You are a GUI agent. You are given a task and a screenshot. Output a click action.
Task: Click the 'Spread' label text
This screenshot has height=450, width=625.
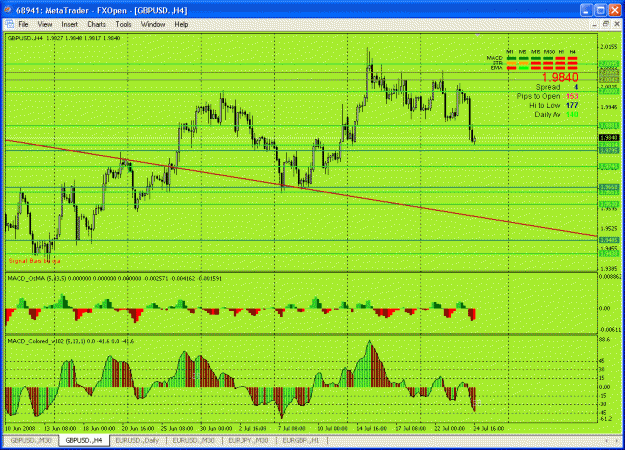tap(548, 87)
